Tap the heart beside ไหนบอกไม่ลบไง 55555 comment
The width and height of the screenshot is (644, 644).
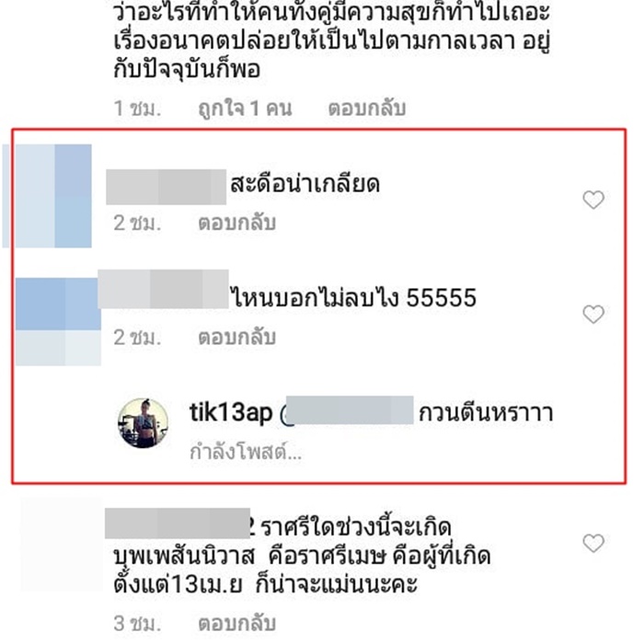(x=593, y=315)
